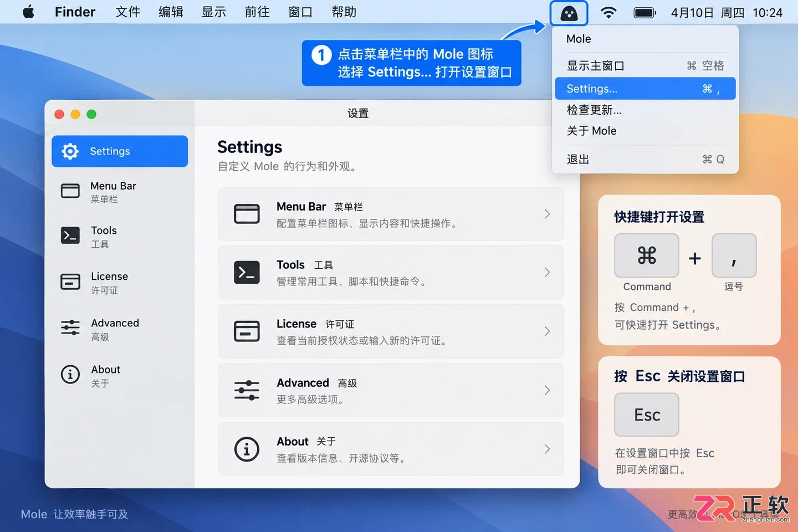Click the Esc key cap graphic

pyautogui.click(x=647, y=415)
